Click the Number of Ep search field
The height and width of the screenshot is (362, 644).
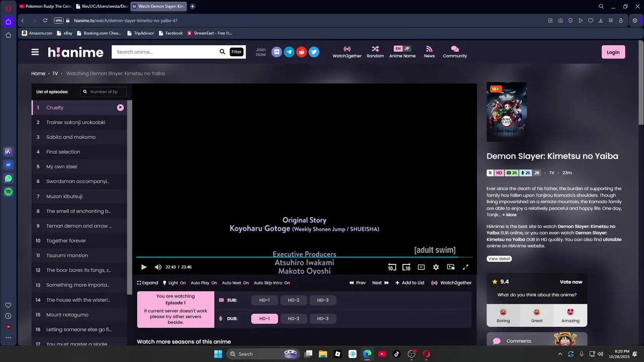[104, 92]
